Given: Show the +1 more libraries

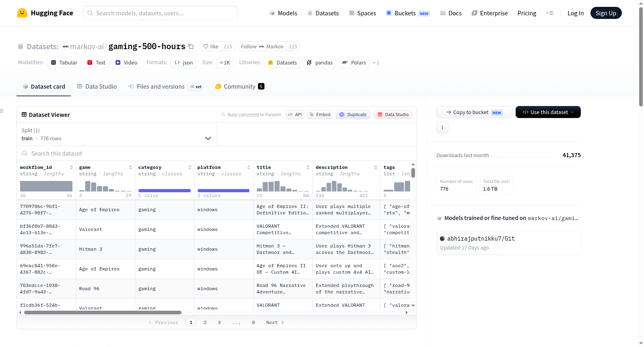Looking at the screenshot, I should tap(376, 62).
